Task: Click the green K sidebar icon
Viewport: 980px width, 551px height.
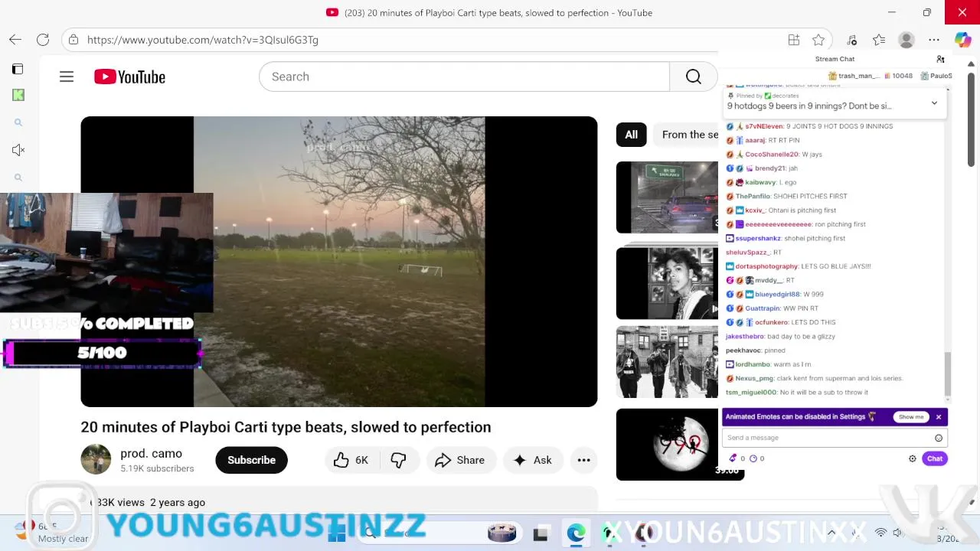Action: coord(18,95)
